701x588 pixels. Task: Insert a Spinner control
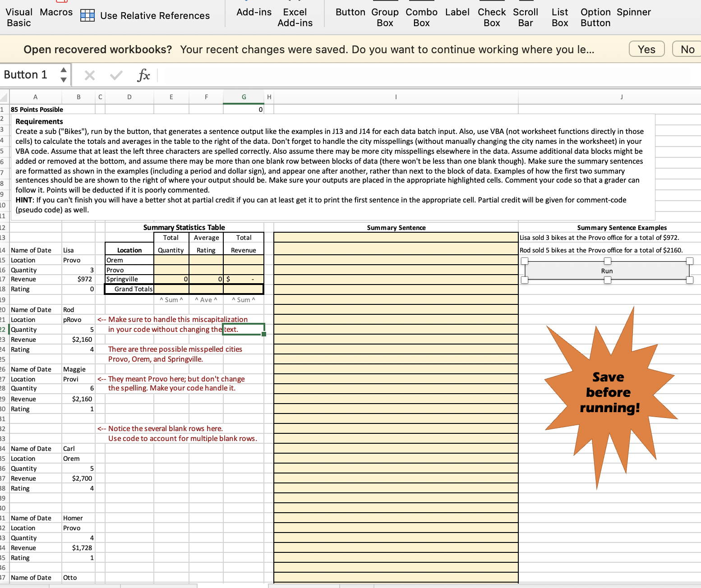click(633, 12)
